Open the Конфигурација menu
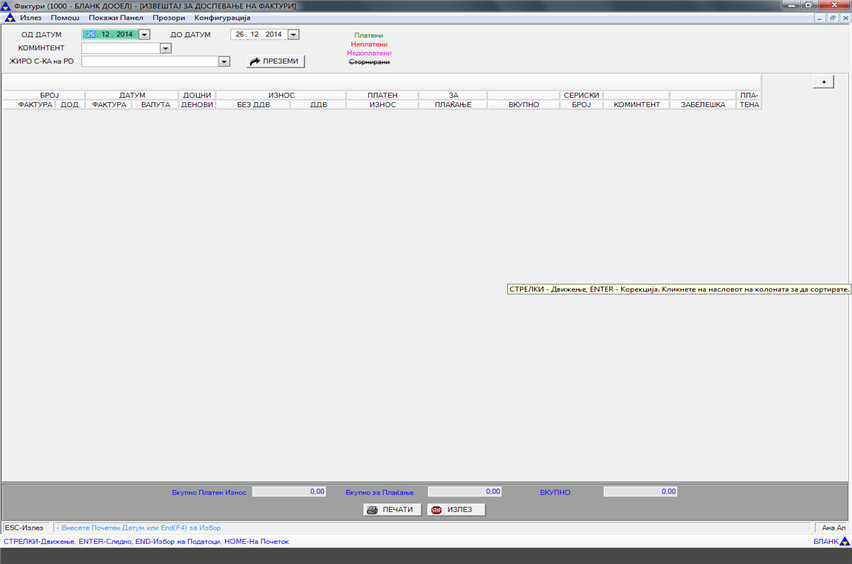The height and width of the screenshot is (564, 852). [222, 18]
